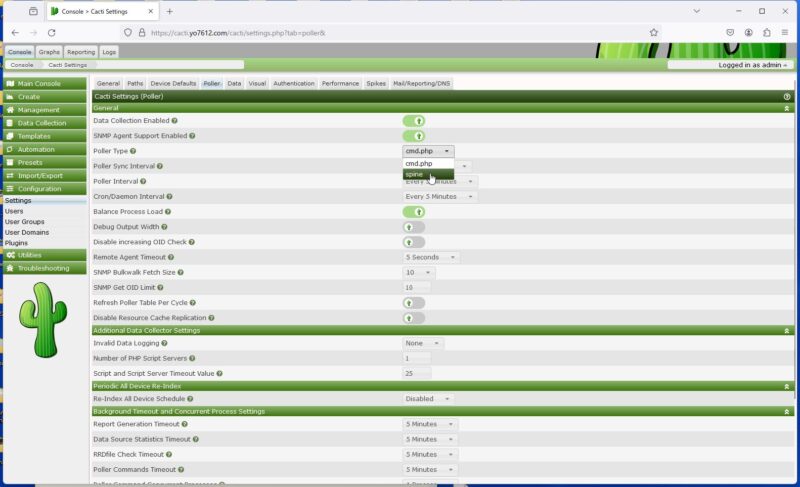Open the Re-Index All Device Schedule dropdown

[428, 399]
